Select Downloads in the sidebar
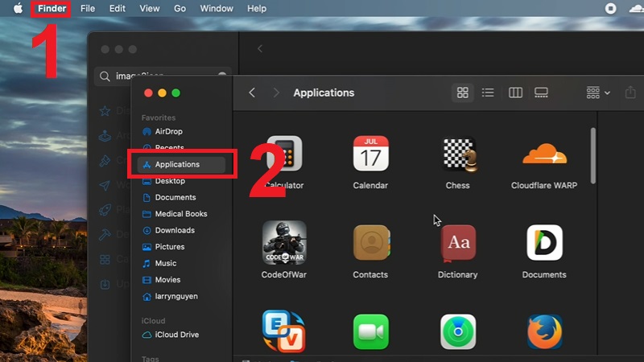The height and width of the screenshot is (362, 644). click(x=168, y=230)
